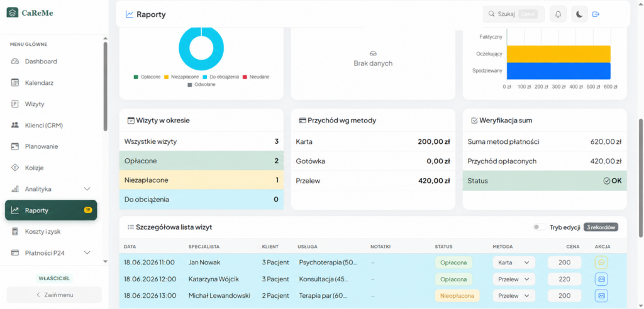Enable Tryb edycji switch
This screenshot has width=644, height=309.
pos(540,227)
